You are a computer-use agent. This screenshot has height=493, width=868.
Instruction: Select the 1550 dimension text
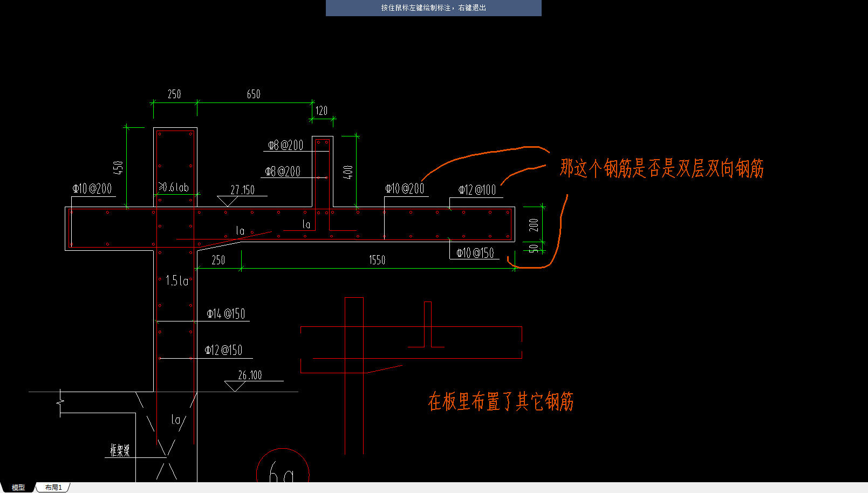point(377,260)
